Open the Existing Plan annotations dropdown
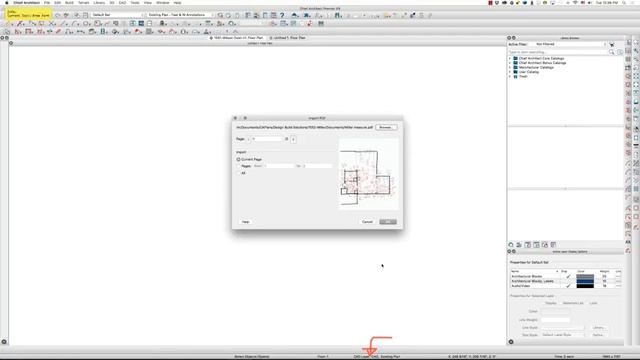The height and width of the screenshot is (360, 640). point(179,15)
